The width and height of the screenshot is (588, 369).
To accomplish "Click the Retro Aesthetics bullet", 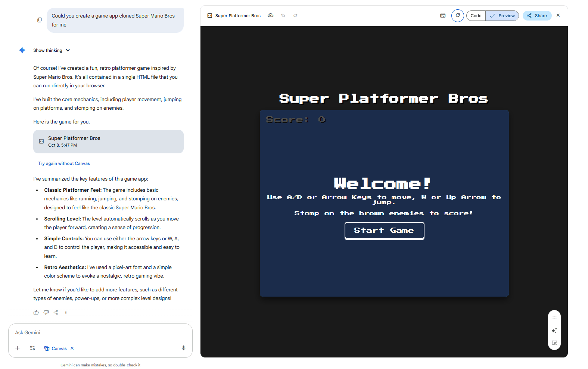I will click(x=108, y=272).
